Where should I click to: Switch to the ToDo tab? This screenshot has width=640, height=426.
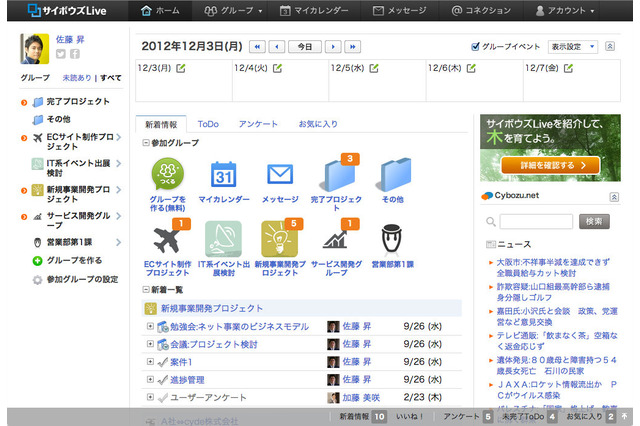(x=208, y=125)
